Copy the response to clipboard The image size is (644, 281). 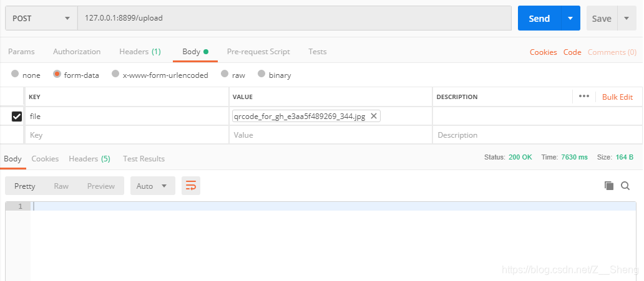[x=608, y=186]
